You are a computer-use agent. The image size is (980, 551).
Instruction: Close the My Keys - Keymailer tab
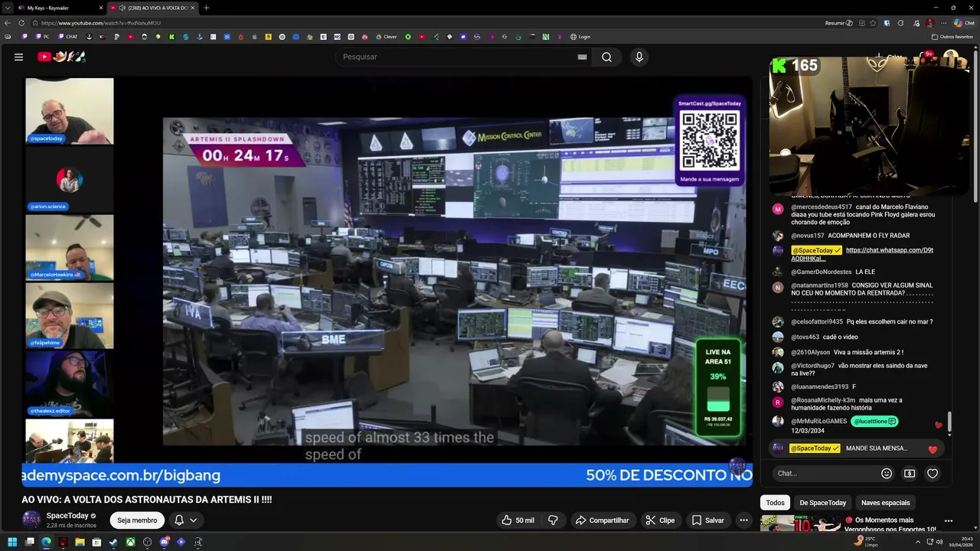[x=100, y=8]
